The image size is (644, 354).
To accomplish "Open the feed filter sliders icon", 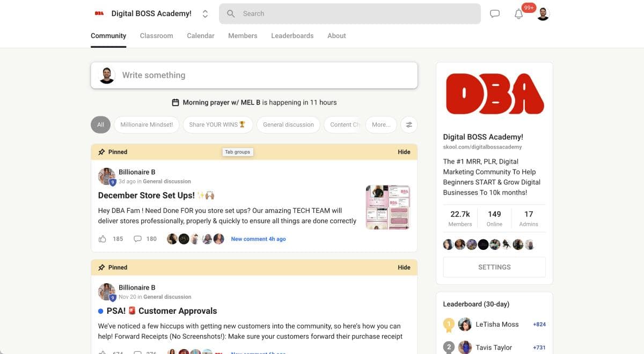I will pyautogui.click(x=409, y=124).
